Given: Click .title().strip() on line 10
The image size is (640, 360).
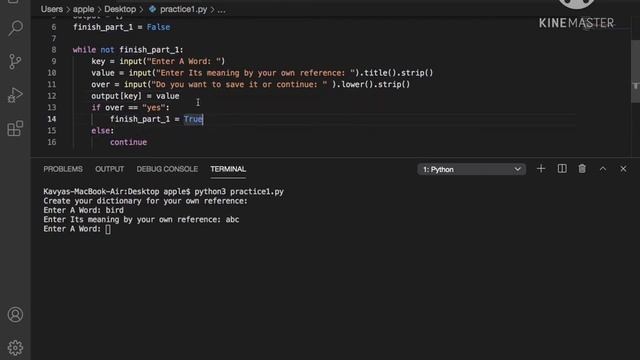Looking at the screenshot, I should 396,73.
